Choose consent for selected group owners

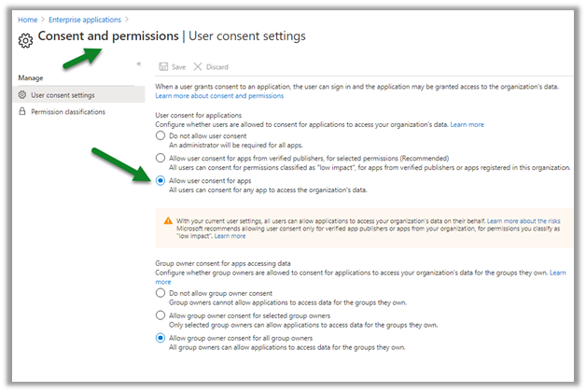click(160, 315)
